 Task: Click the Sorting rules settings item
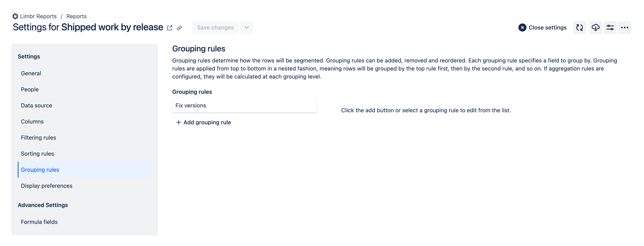coord(37,153)
